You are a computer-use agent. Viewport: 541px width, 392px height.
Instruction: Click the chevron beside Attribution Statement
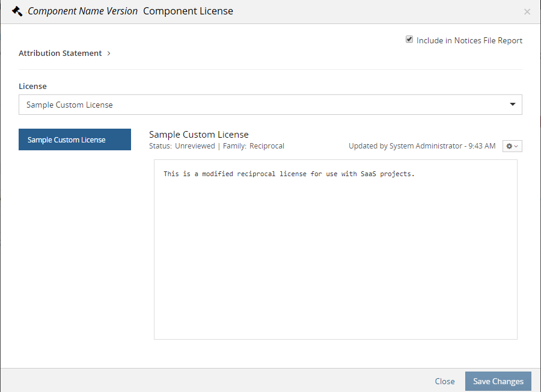pyautogui.click(x=109, y=54)
